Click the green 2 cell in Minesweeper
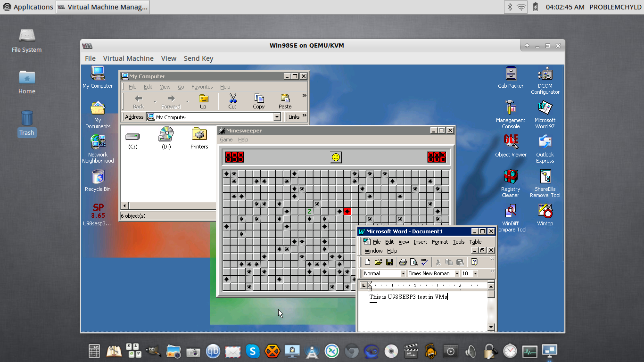This screenshot has width=644, height=362. pyautogui.click(x=309, y=211)
